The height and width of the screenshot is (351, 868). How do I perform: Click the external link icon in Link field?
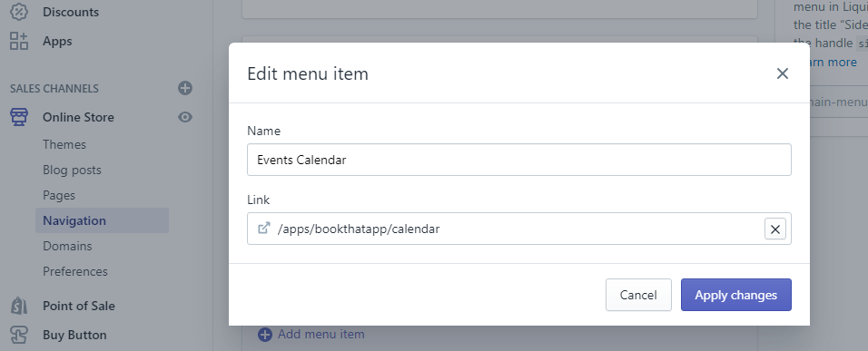264,229
